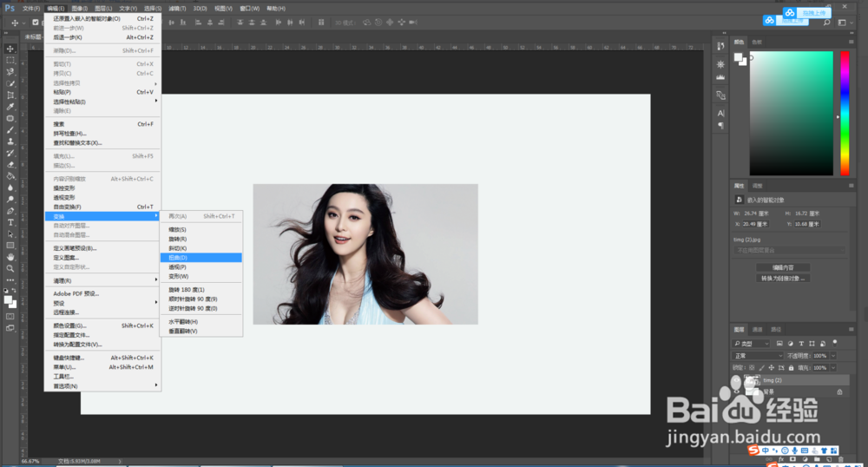Toggle lock image pixels brush icon
868x467 pixels.
pyautogui.click(x=762, y=367)
